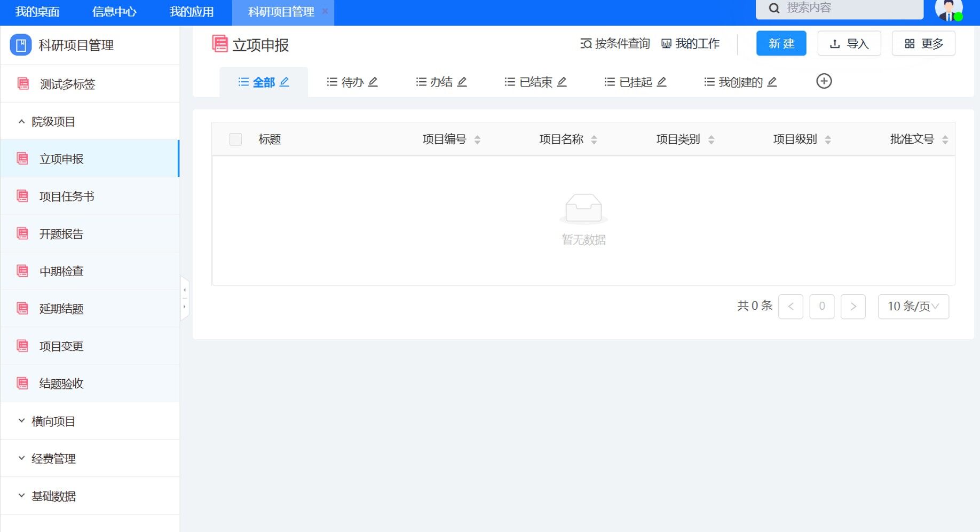
Task: Switch to the 已挂起 tab
Action: (635, 82)
